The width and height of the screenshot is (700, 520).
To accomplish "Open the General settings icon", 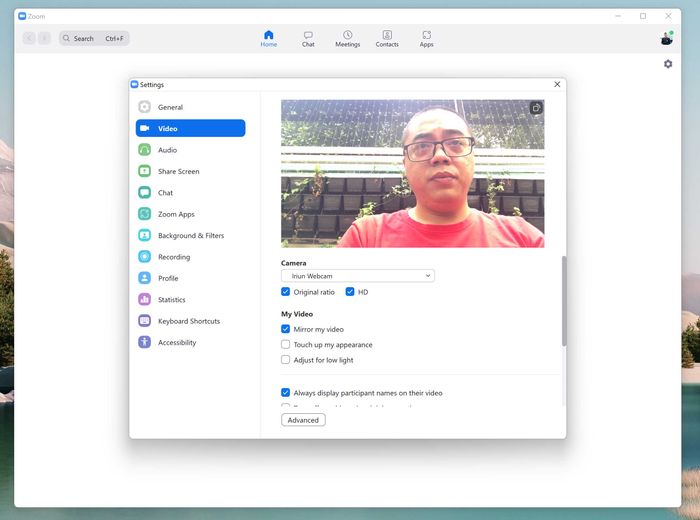I will pyautogui.click(x=144, y=107).
